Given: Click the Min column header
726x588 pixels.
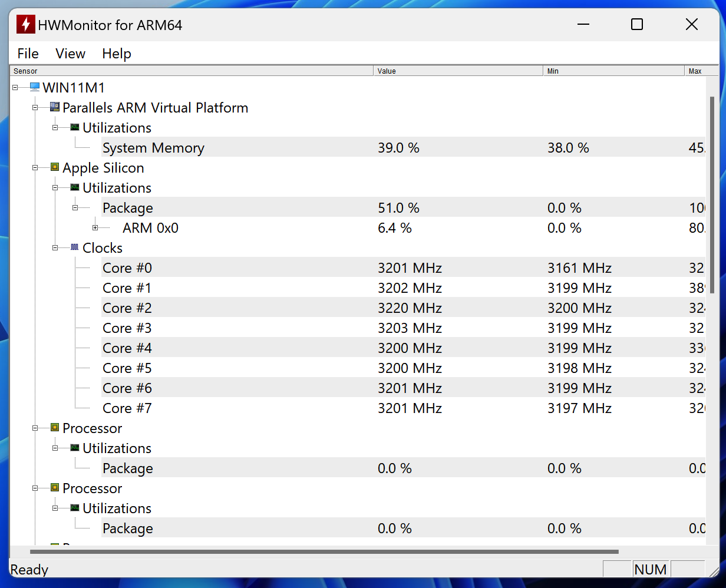Looking at the screenshot, I should (614, 71).
